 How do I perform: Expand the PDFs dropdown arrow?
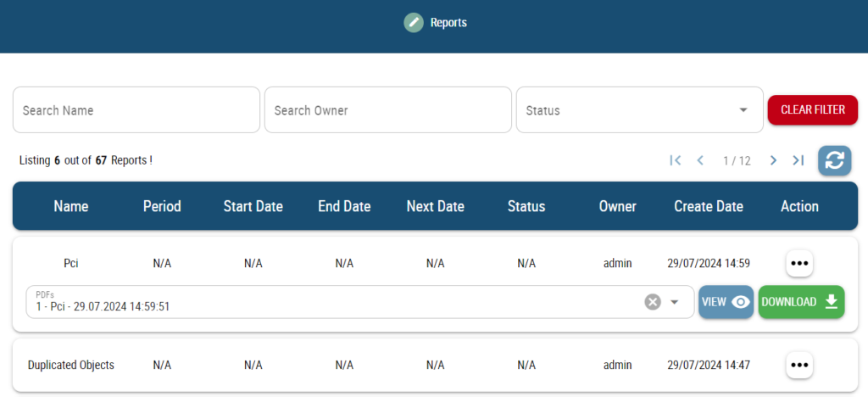coord(676,302)
